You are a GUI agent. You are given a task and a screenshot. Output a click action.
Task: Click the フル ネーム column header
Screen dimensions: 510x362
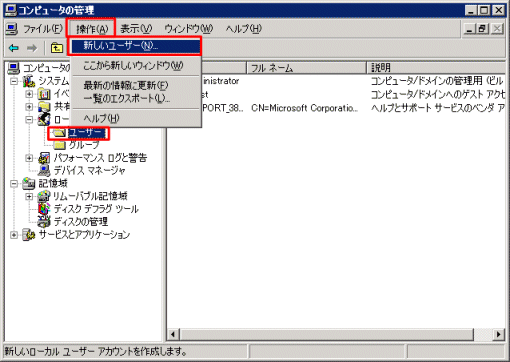[306, 68]
